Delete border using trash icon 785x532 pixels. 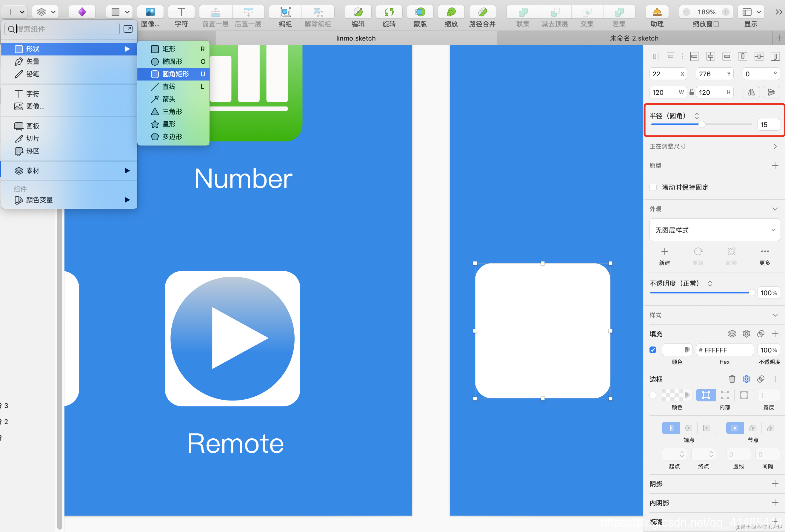click(732, 379)
